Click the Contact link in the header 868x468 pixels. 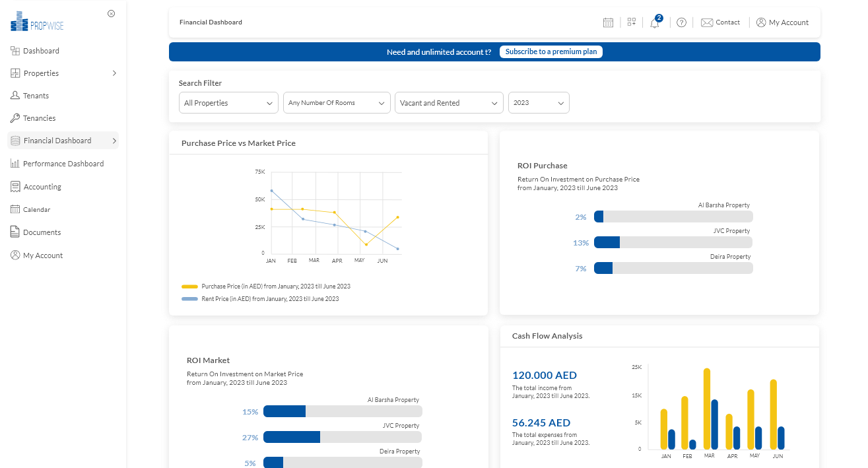[x=721, y=22]
